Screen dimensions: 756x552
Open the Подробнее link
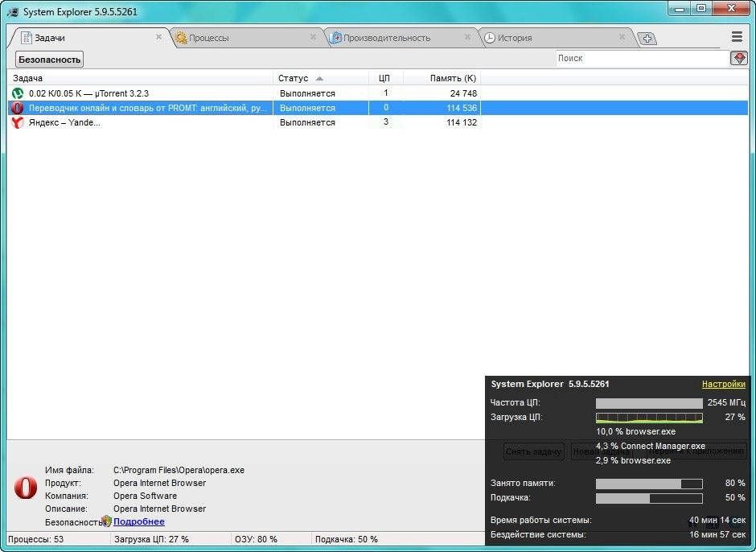tap(139, 521)
